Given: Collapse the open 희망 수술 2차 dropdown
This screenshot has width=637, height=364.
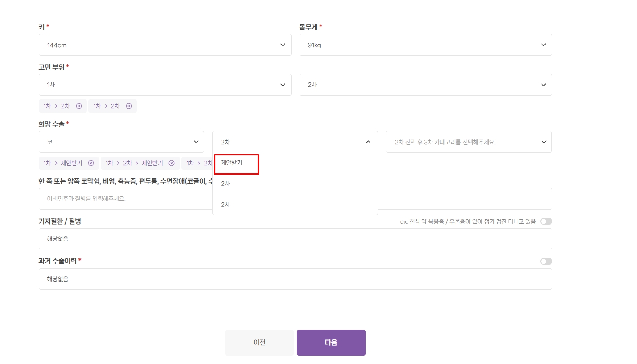Looking at the screenshot, I should tap(295, 142).
